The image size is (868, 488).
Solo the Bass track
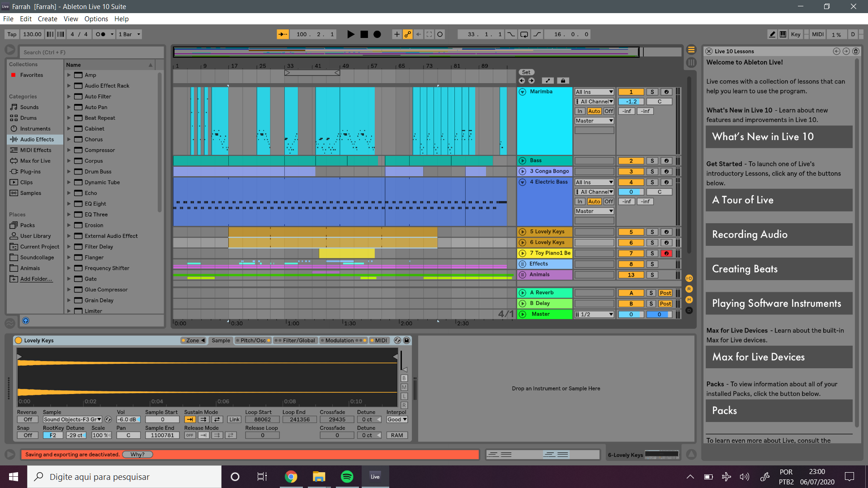(652, 161)
